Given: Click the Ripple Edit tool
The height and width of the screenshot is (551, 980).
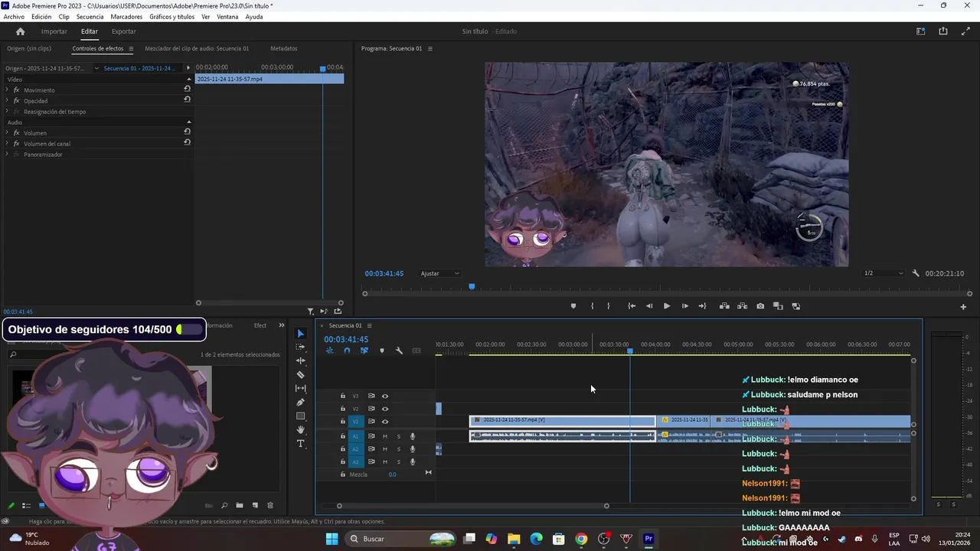Looking at the screenshot, I should click(300, 360).
